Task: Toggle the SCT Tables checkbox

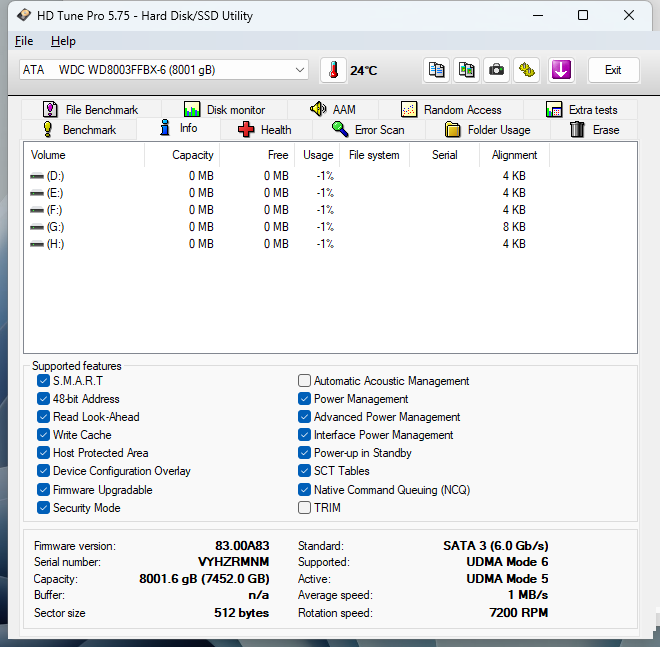Action: pos(304,471)
